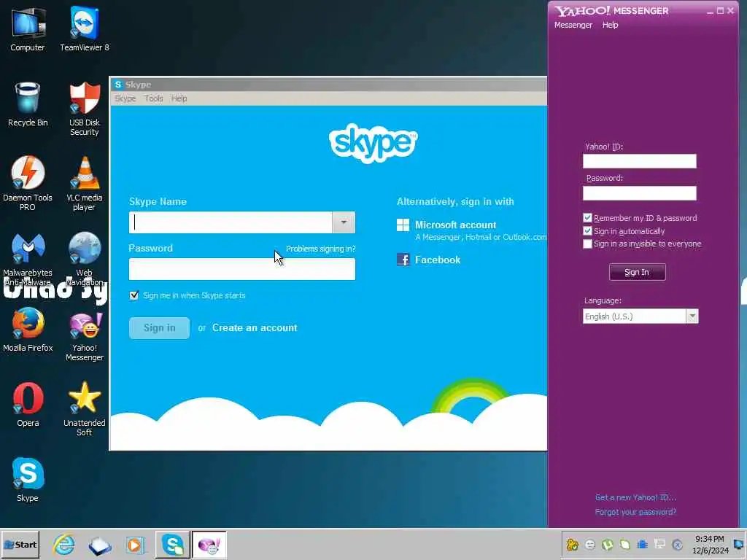This screenshot has width=747, height=560.
Task: Click the Facebook logo icon in Skype
Action: pyautogui.click(x=403, y=260)
